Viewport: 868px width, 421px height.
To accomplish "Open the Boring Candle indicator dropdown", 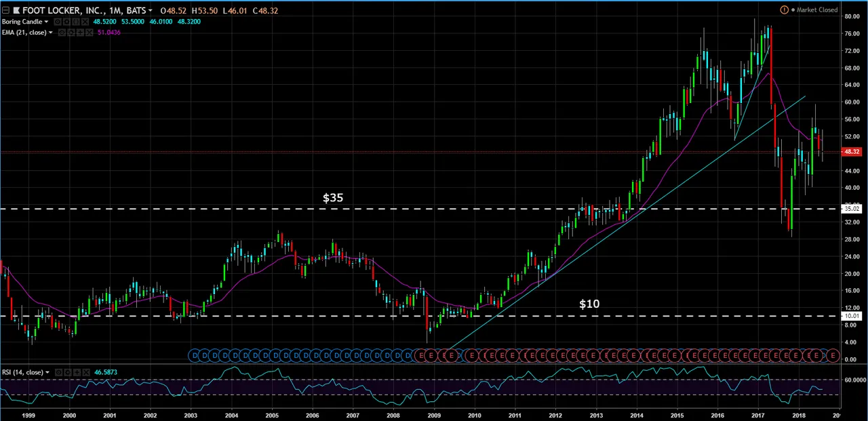I will (x=46, y=22).
